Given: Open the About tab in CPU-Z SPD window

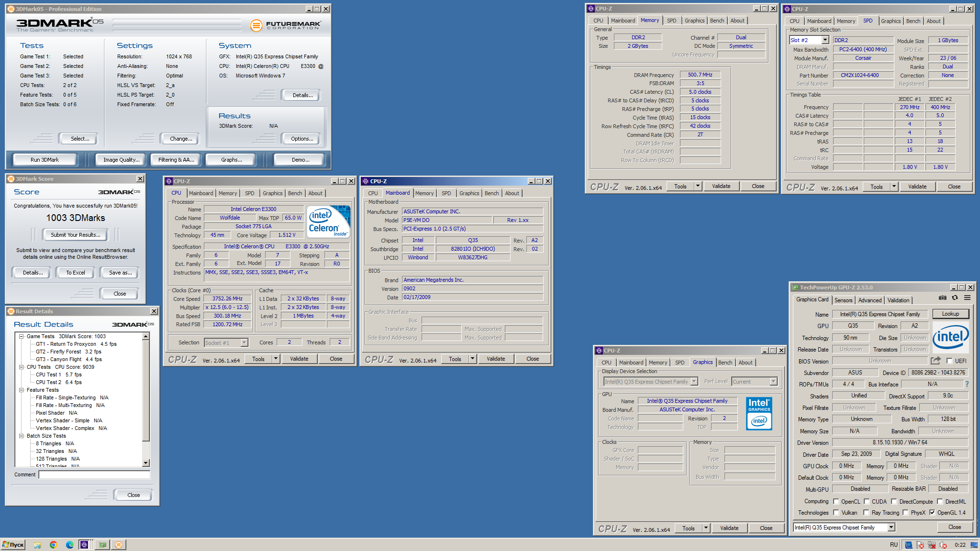Looking at the screenshot, I should 933,21.
